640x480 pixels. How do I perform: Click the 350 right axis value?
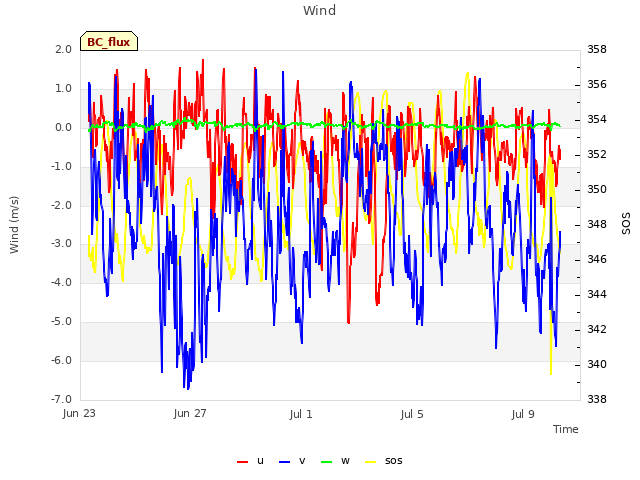click(597, 189)
